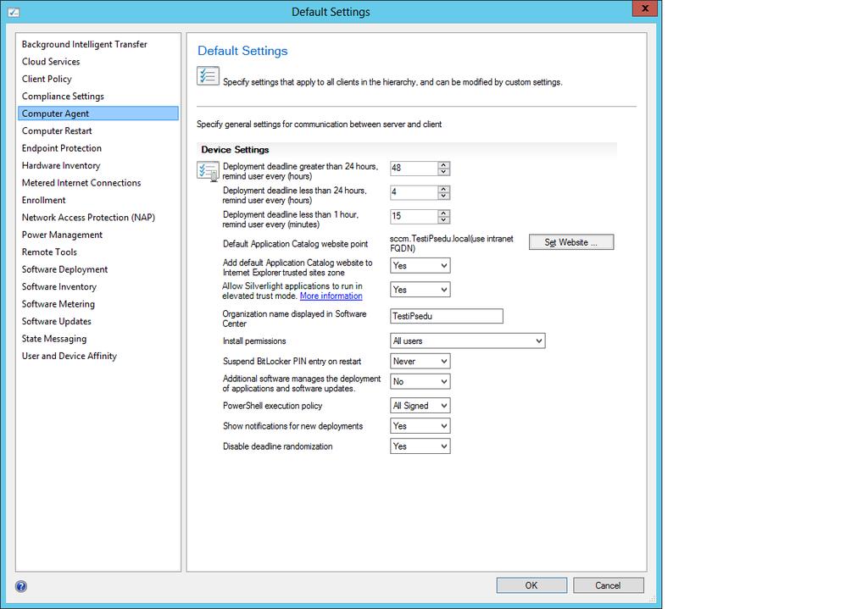This screenshot has width=868, height=609.
Task: Open Show notifications for new deployments dropdown
Action: (420, 426)
